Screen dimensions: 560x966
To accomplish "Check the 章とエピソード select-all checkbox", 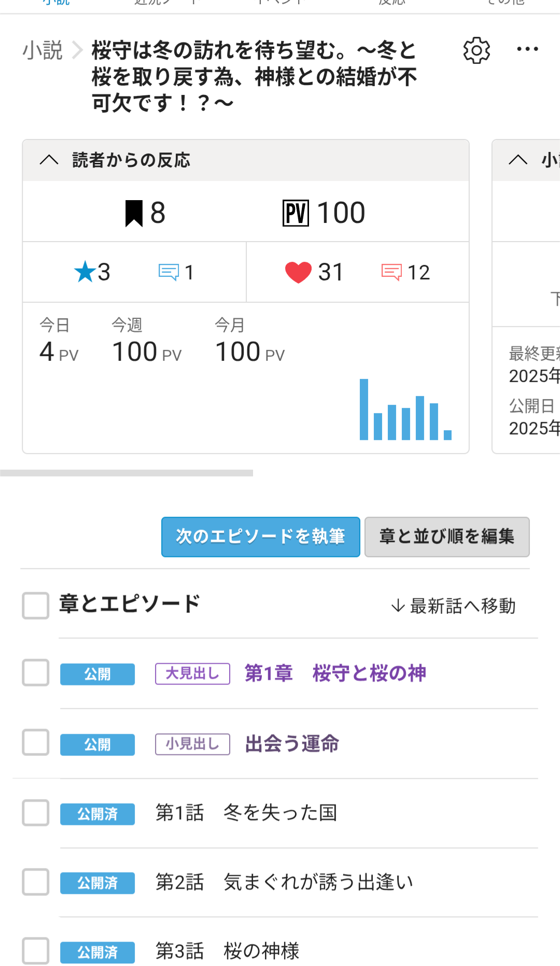I will click(36, 606).
